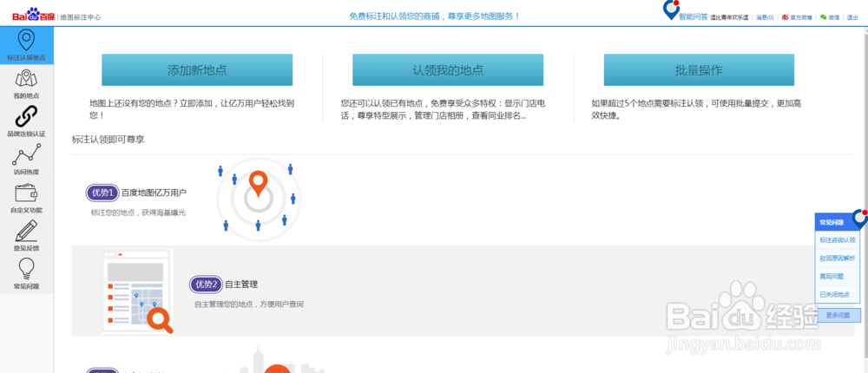Click the 智能问答 map pin icon
The height and width of the screenshot is (373, 868).
671,11
